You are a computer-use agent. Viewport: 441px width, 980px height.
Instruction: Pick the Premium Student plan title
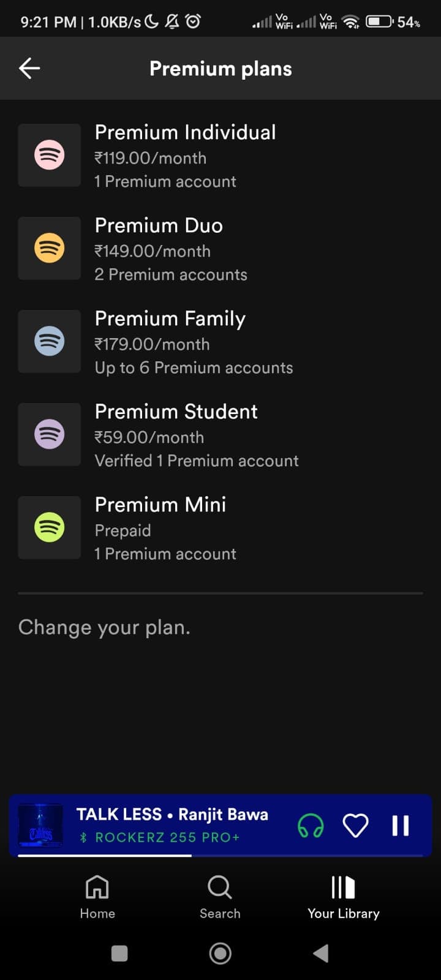176,412
